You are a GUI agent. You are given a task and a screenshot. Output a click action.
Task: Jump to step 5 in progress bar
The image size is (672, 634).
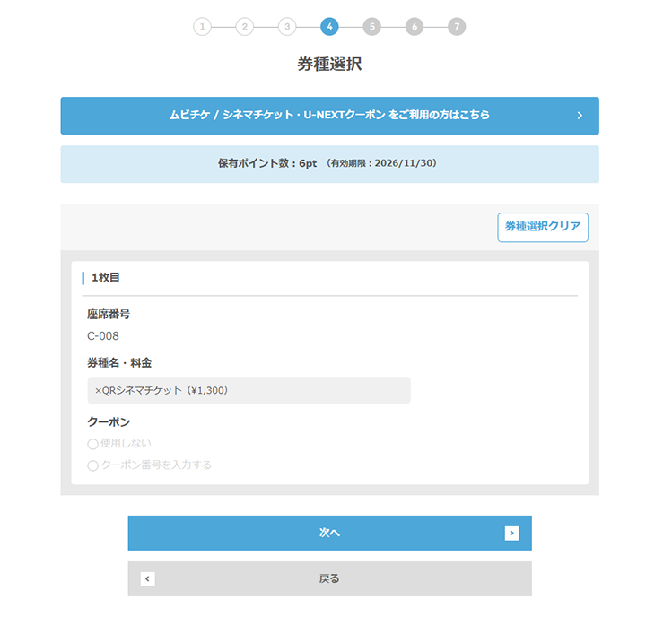tap(371, 27)
